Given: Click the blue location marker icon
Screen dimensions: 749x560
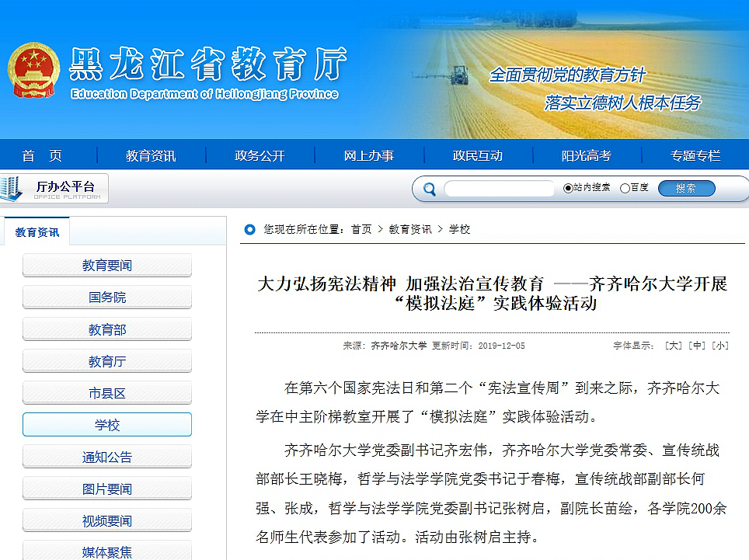Looking at the screenshot, I should pyautogui.click(x=249, y=229).
